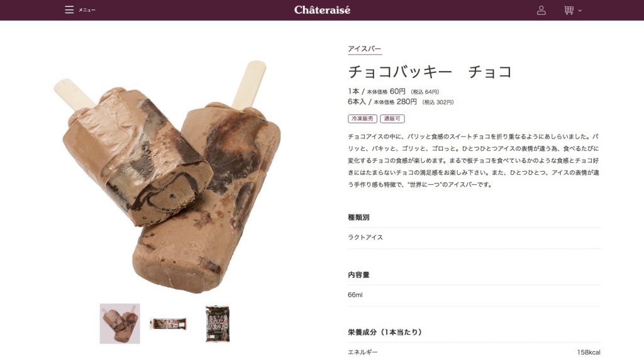Click the main chocolate bar product image
Image resolution: width=644 pixels, height=358 pixels.
(x=167, y=177)
